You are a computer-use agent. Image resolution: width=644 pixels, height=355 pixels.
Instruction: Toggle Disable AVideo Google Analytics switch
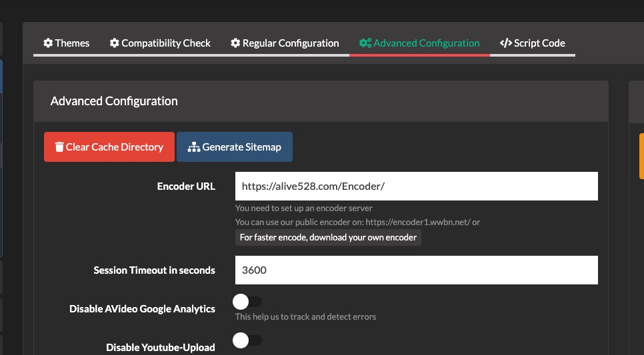click(x=247, y=302)
